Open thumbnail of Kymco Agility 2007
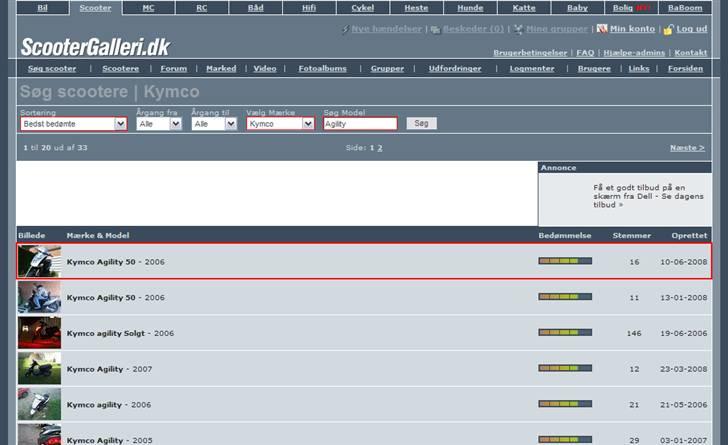Viewport: 728px width, 445px height. pos(39,369)
